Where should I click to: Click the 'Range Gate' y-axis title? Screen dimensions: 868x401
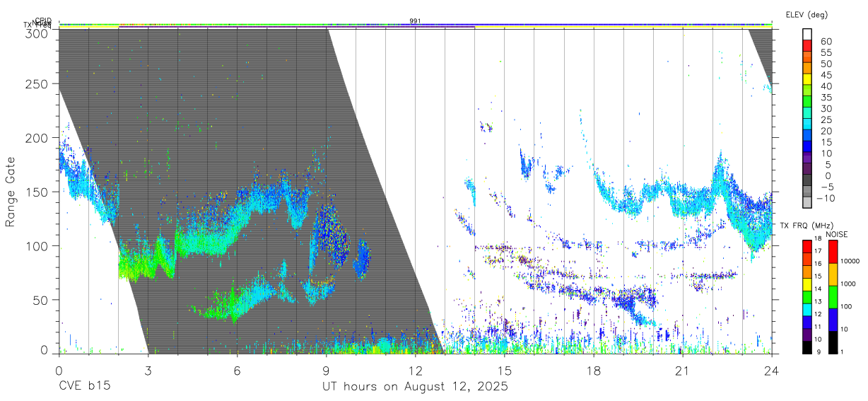11,192
